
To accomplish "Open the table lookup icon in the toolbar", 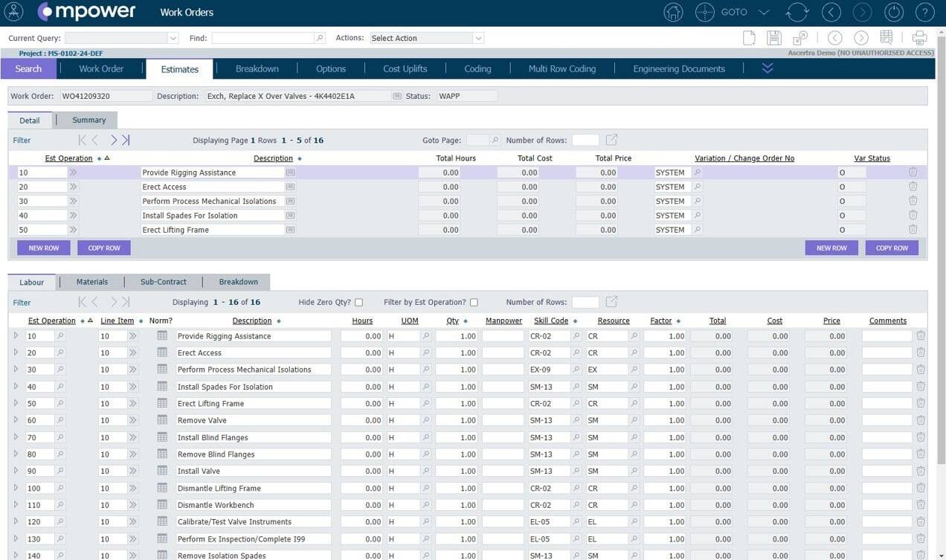I will tap(886, 38).
